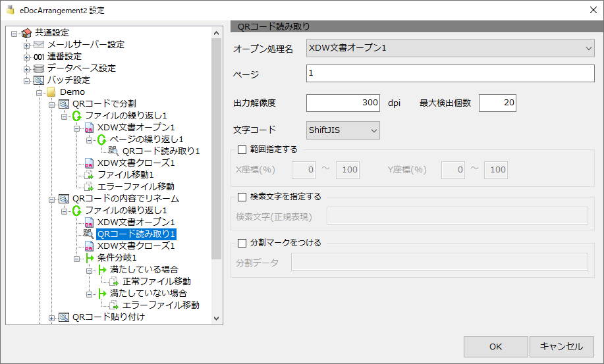Click the メールサーバー設定 envelope icon

[x=39, y=45]
